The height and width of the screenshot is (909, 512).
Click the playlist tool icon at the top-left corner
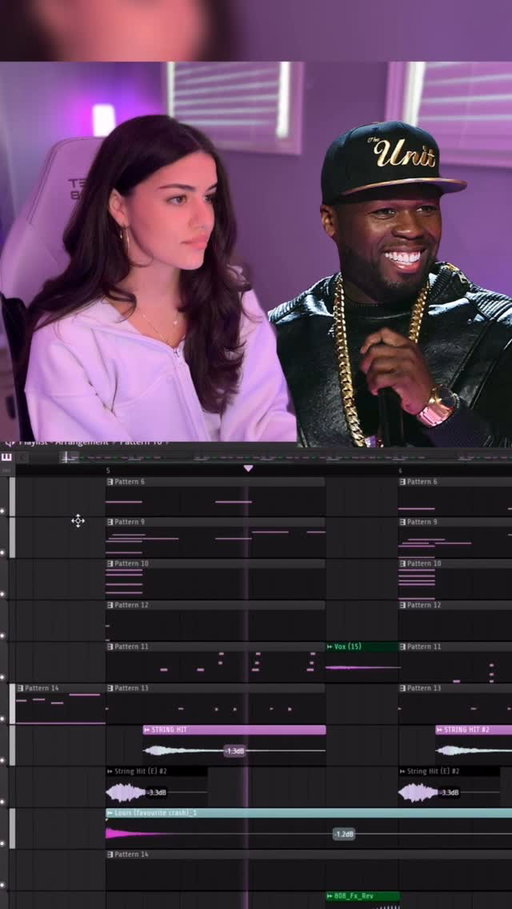pyautogui.click(x=6, y=457)
